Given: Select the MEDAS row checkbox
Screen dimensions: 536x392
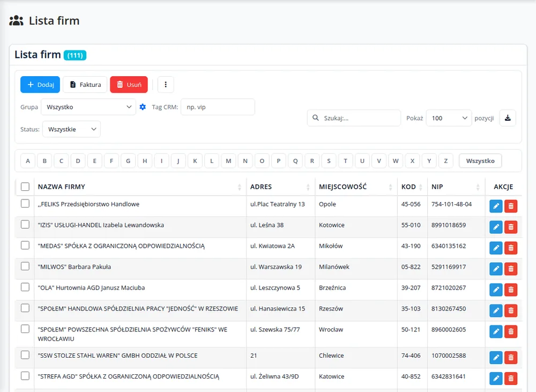Looking at the screenshot, I should pyautogui.click(x=25, y=245).
